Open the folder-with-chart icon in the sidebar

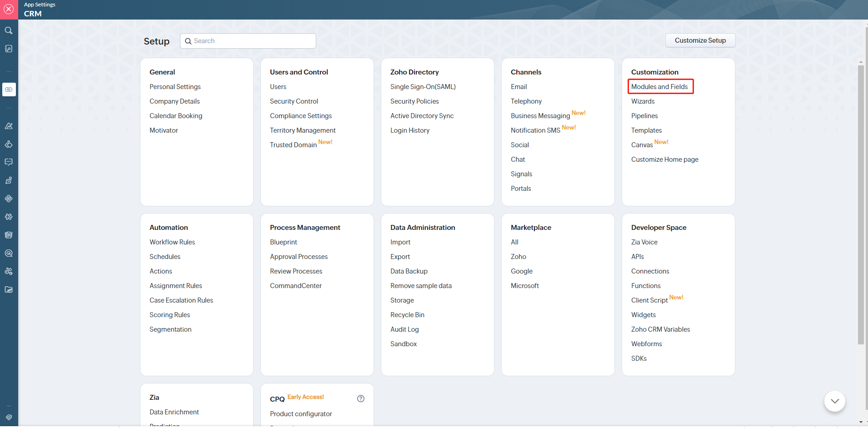(9, 289)
